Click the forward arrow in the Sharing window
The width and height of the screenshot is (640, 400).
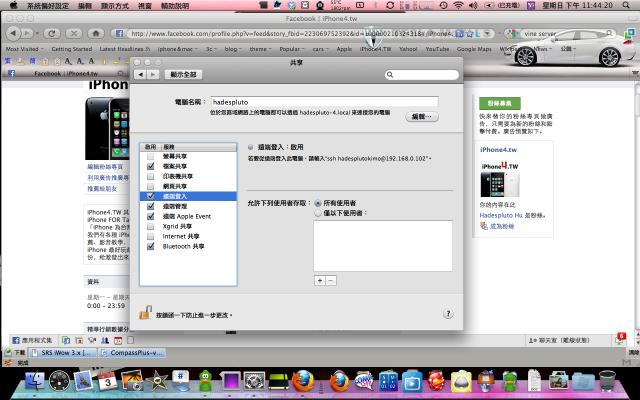click(x=153, y=74)
